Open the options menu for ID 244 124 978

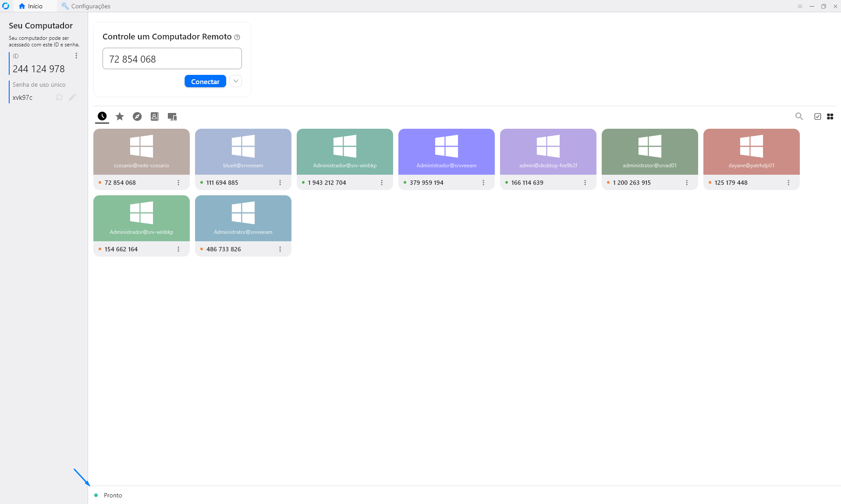(76, 56)
